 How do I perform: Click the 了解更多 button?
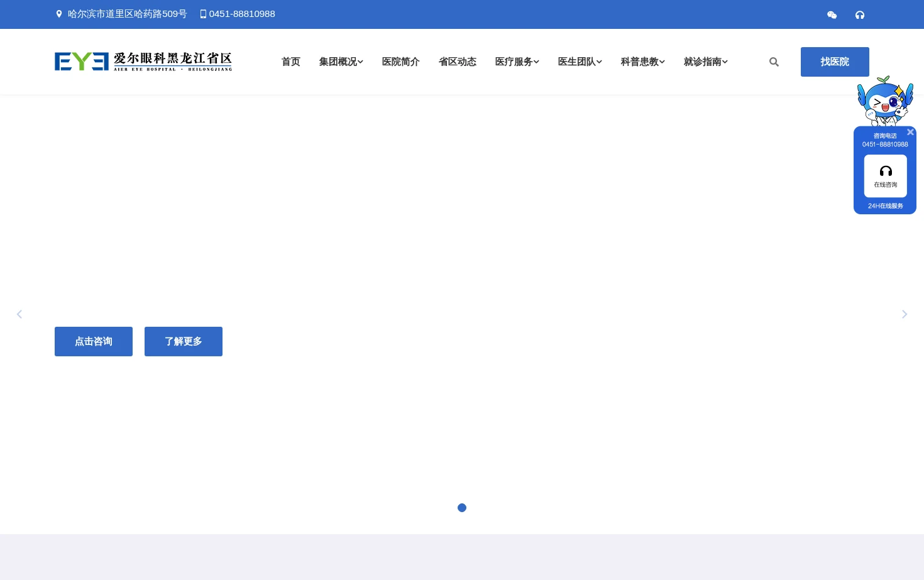[x=184, y=341]
